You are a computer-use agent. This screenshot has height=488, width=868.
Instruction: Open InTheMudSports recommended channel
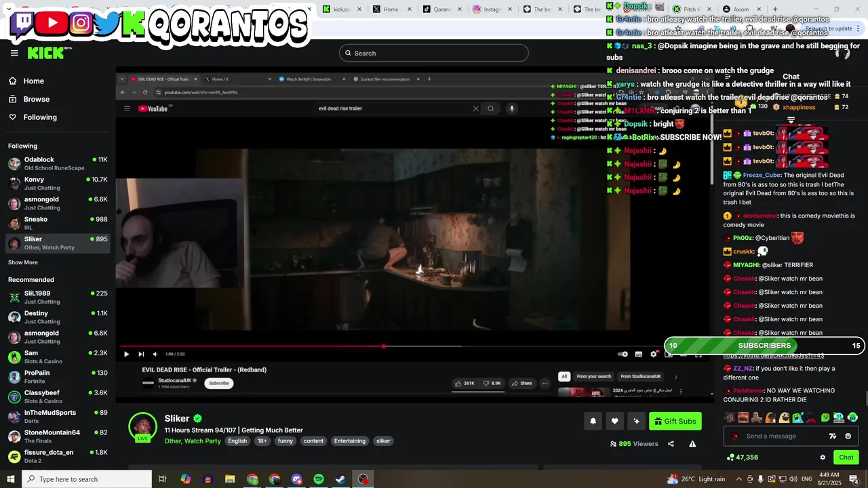tap(58, 416)
